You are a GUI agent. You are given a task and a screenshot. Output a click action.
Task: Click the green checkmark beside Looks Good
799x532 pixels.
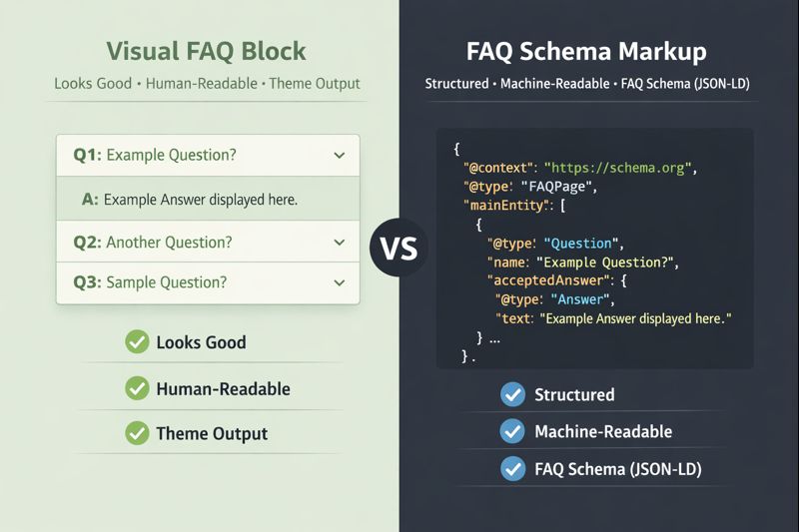tap(137, 342)
